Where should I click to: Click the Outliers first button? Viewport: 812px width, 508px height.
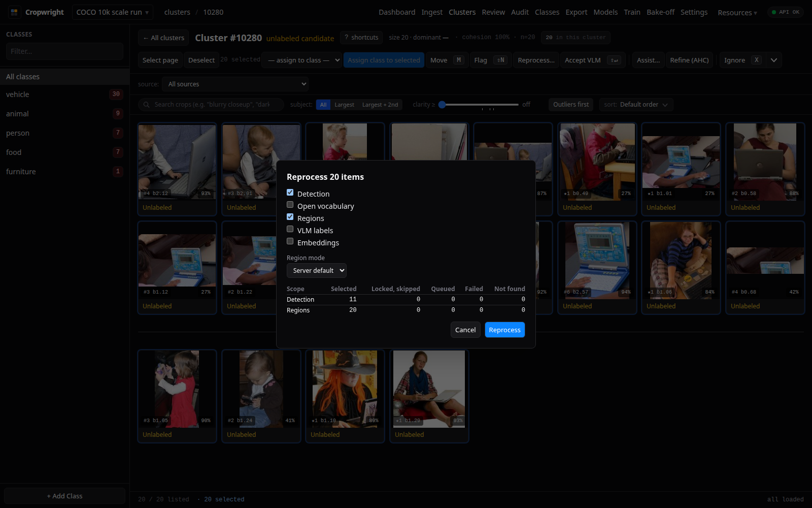tap(571, 105)
